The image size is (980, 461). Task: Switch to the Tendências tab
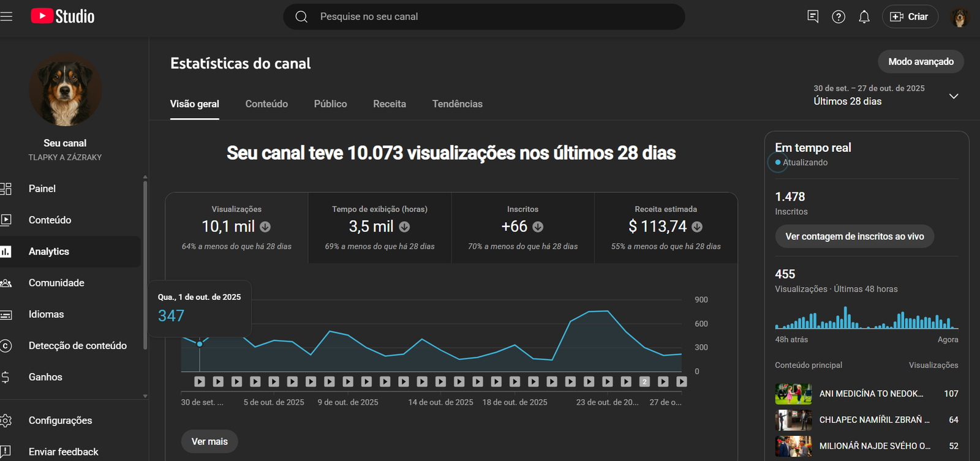tap(457, 104)
